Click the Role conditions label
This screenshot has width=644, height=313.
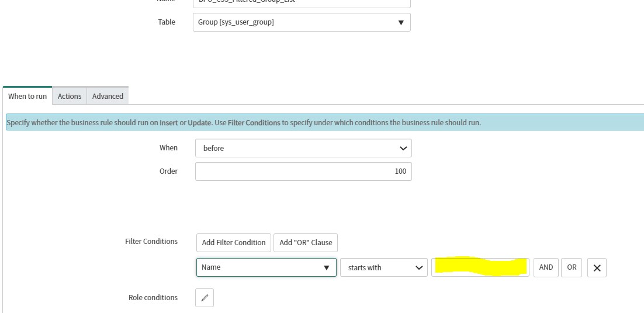pos(153,297)
